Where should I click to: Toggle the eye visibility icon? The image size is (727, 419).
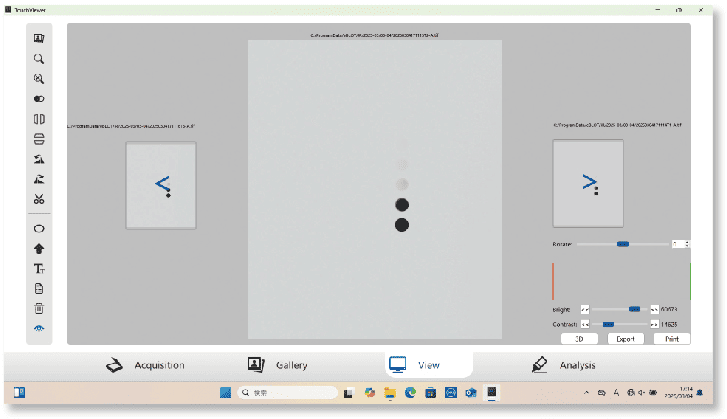coord(39,328)
